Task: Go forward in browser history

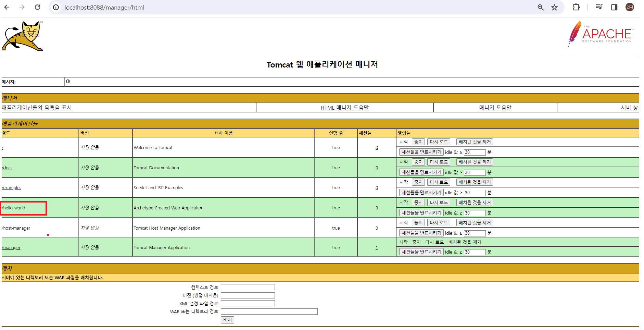Action: coord(22,7)
